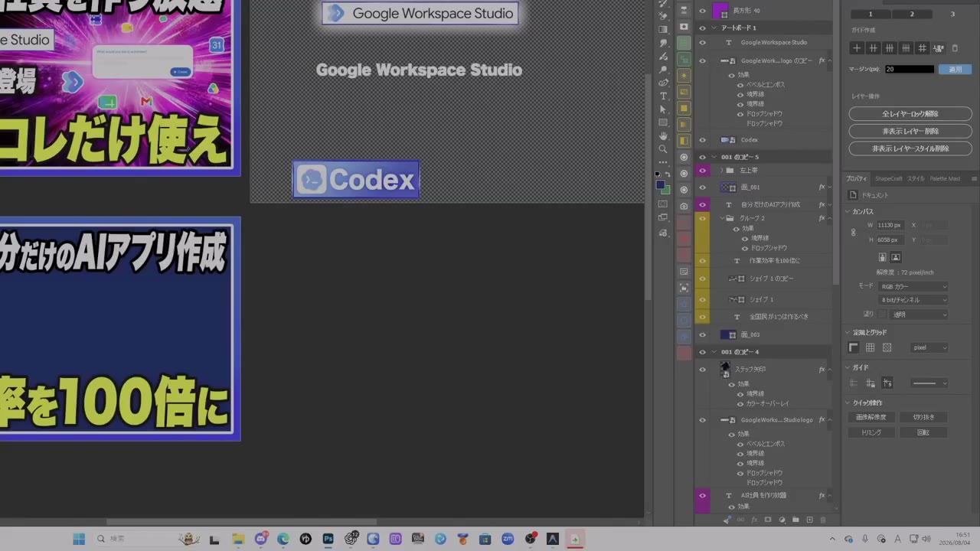Select tab 1 in the top right panel

click(x=871, y=14)
